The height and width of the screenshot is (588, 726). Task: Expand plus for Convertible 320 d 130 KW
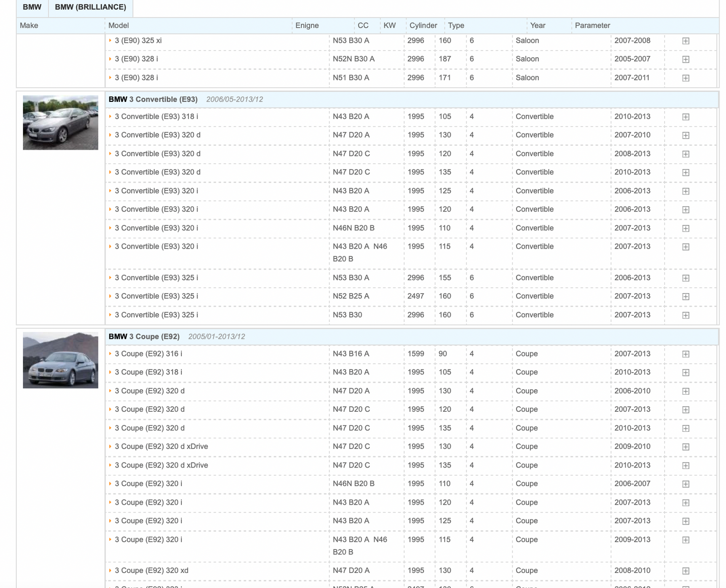[x=685, y=135]
